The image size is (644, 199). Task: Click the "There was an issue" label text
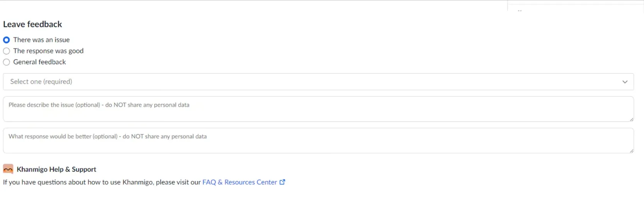pyautogui.click(x=41, y=40)
